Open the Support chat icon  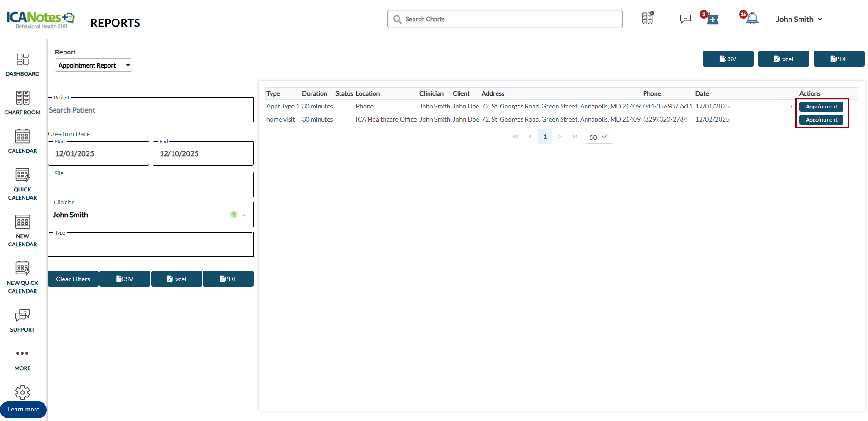point(22,320)
